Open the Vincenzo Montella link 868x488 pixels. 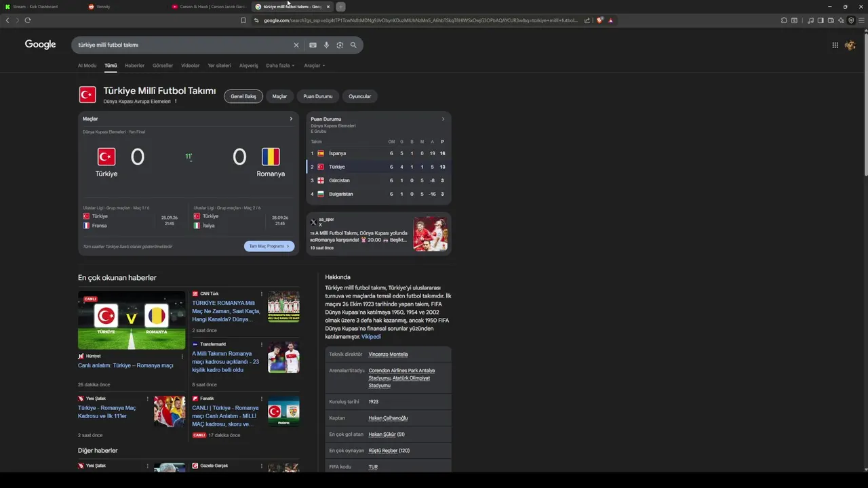388,354
